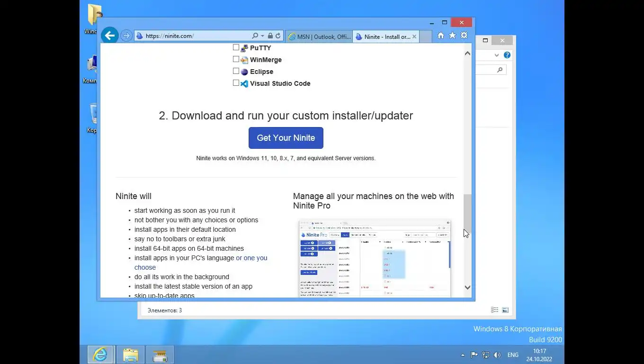This screenshot has height=364, width=644.
Task: Click 'say no to toolbars or extra junk'
Action: coord(180,239)
